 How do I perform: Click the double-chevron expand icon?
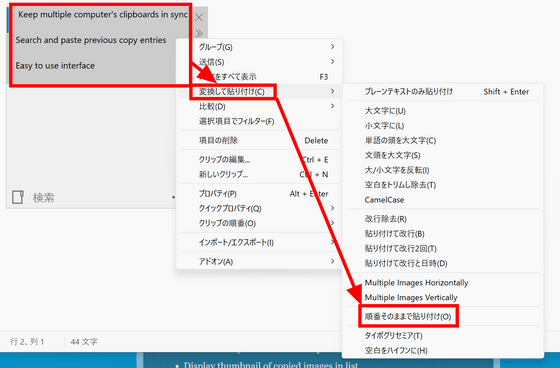199,34
